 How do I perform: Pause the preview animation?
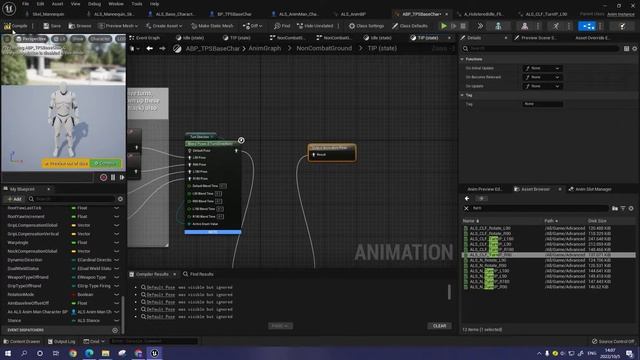click(113, 178)
